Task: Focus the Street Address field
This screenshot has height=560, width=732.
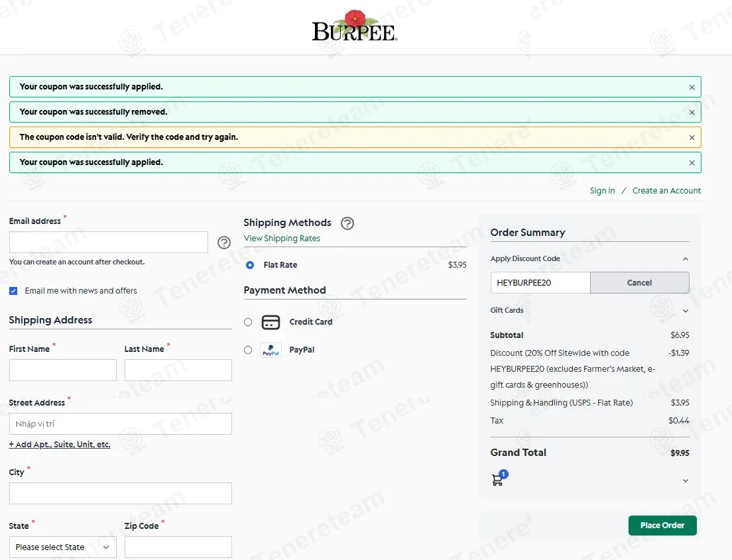Action: point(121,423)
